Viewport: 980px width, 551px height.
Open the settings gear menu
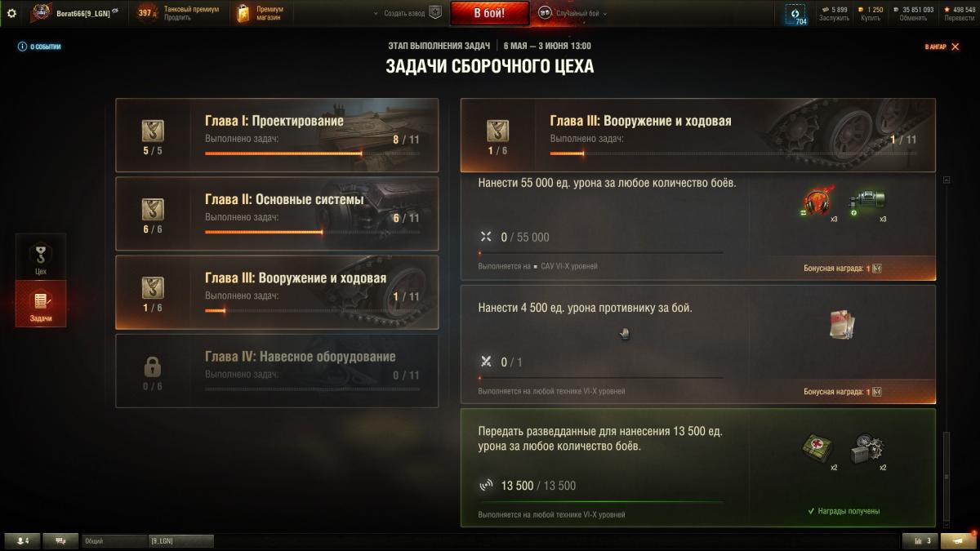11,13
